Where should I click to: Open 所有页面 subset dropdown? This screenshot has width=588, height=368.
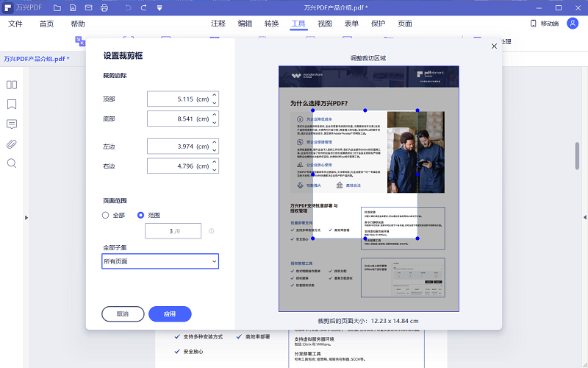click(x=160, y=261)
